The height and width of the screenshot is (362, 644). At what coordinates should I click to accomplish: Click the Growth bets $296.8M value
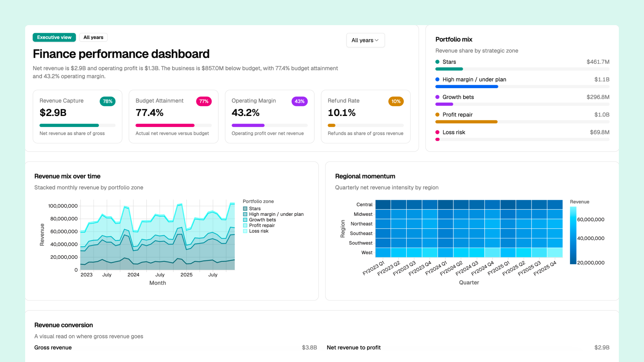tap(598, 97)
